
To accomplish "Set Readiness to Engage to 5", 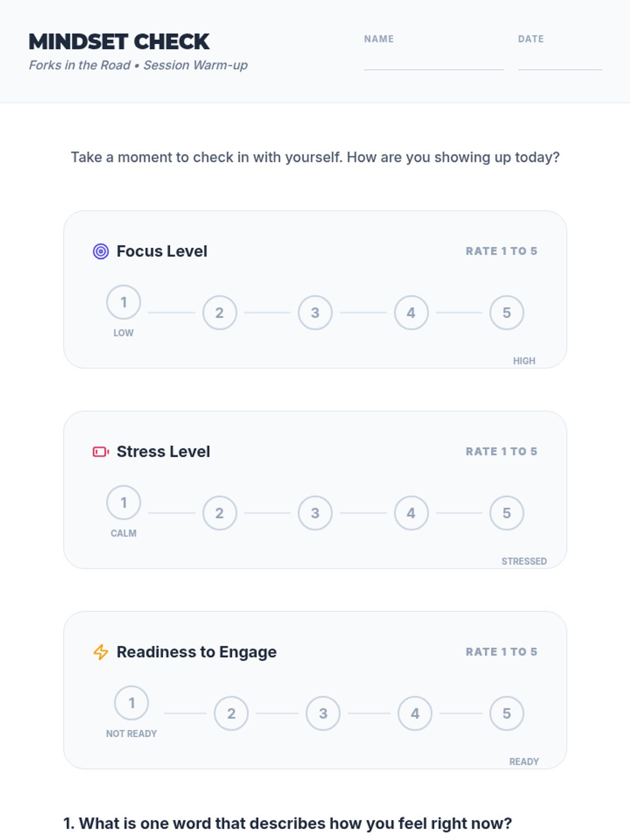I will click(507, 713).
